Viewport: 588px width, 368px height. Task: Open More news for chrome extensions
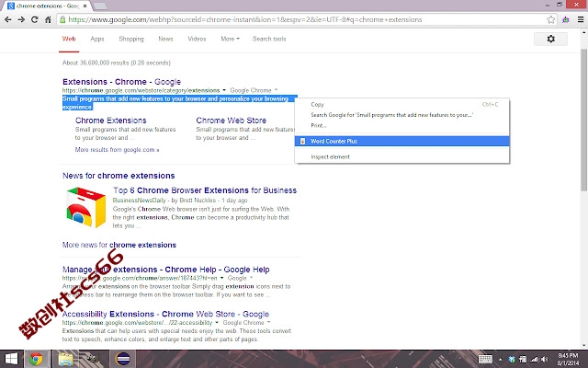tap(119, 245)
